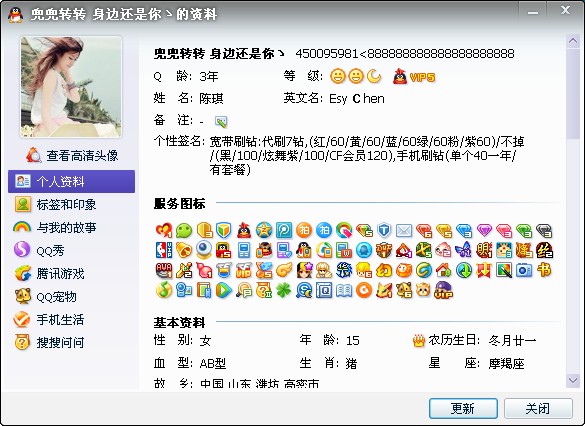585x426 pixels.
Task: Click the golden 书 service icon
Action: click(544, 270)
